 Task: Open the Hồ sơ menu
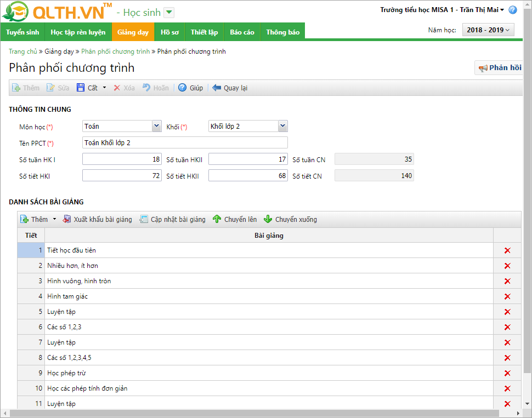pyautogui.click(x=169, y=32)
